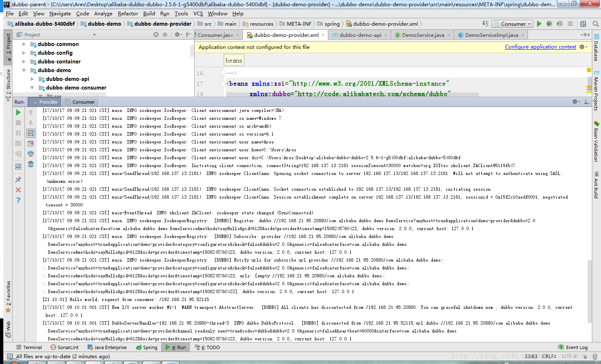The width and height of the screenshot is (601, 364).
Task: Open notification bar gear dropdown
Action: click(x=583, y=47)
